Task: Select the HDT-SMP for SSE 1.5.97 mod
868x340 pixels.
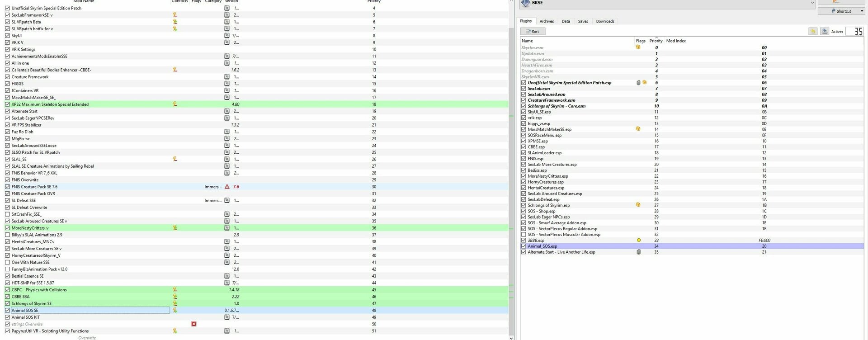Action: click(256, 283)
